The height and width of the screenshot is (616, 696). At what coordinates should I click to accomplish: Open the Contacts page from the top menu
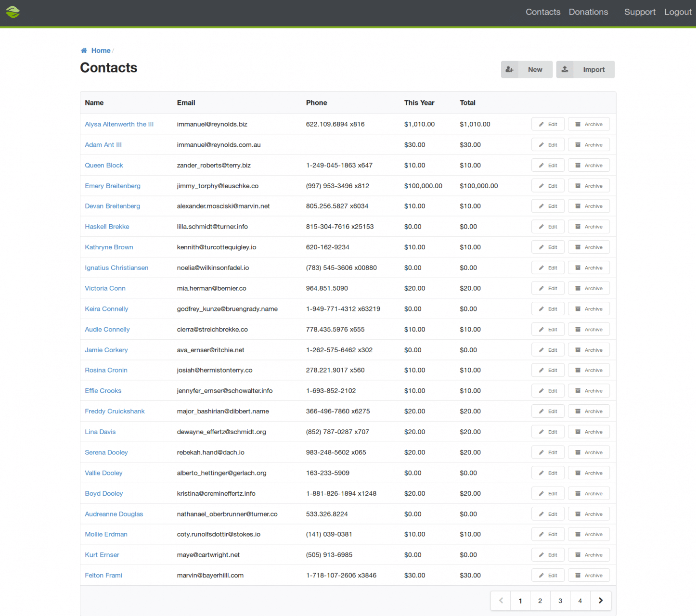point(543,12)
